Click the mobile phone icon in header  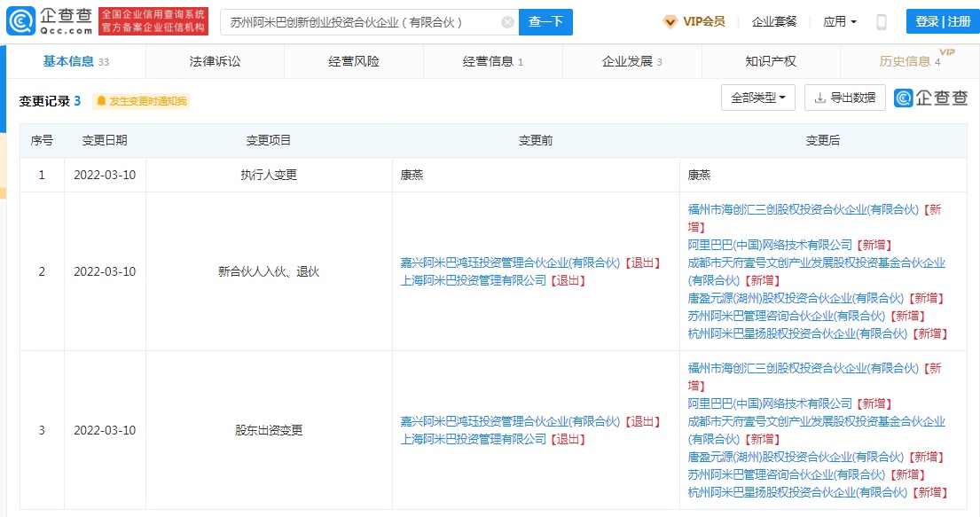tap(881, 22)
